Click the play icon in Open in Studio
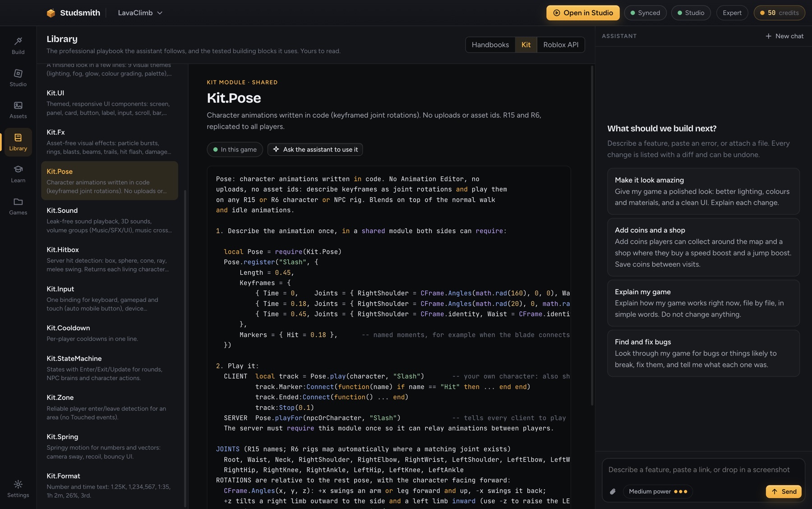Viewport: 812px width, 509px height. (x=557, y=13)
